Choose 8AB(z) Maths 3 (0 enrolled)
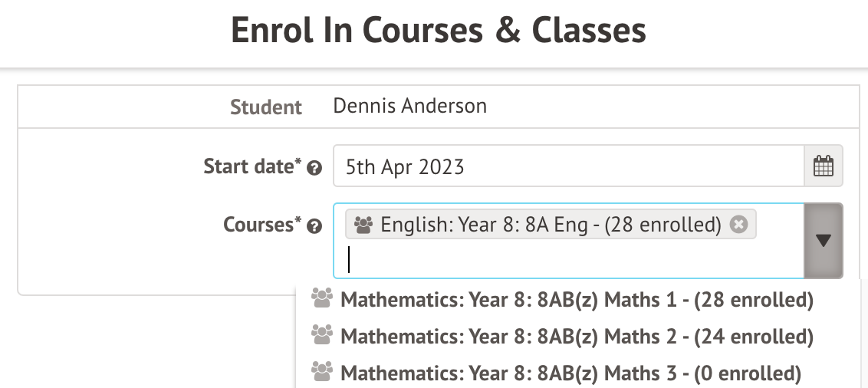868x388 pixels. (570, 373)
